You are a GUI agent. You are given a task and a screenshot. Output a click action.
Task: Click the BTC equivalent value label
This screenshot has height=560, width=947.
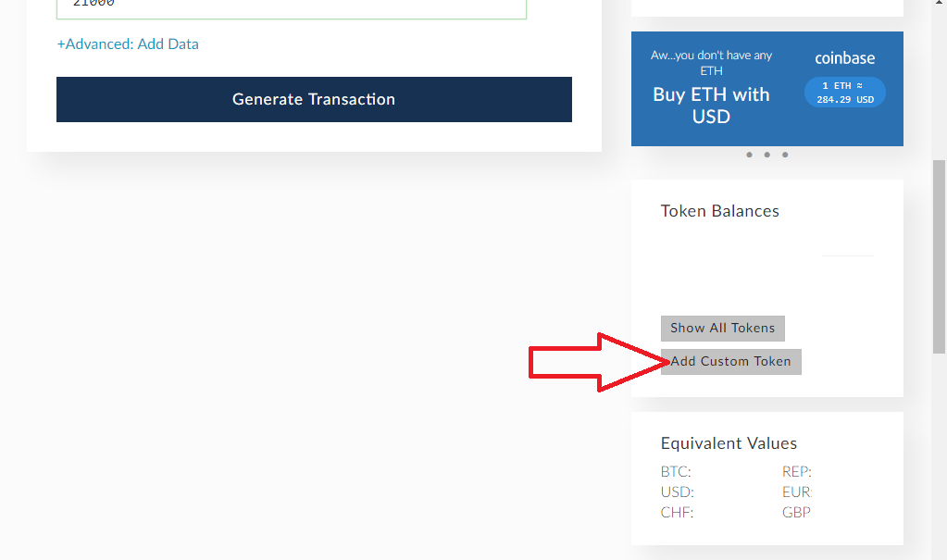(x=676, y=472)
